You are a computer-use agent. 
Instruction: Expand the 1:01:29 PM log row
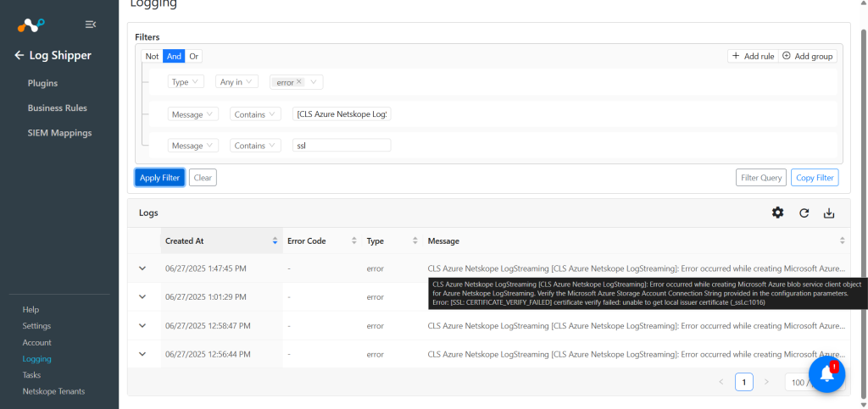pyautogui.click(x=142, y=297)
